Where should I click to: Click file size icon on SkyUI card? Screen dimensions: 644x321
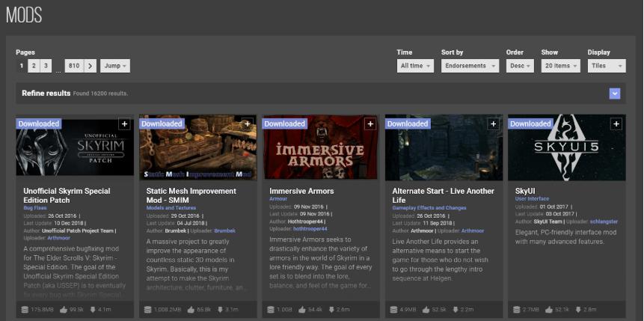point(517,310)
